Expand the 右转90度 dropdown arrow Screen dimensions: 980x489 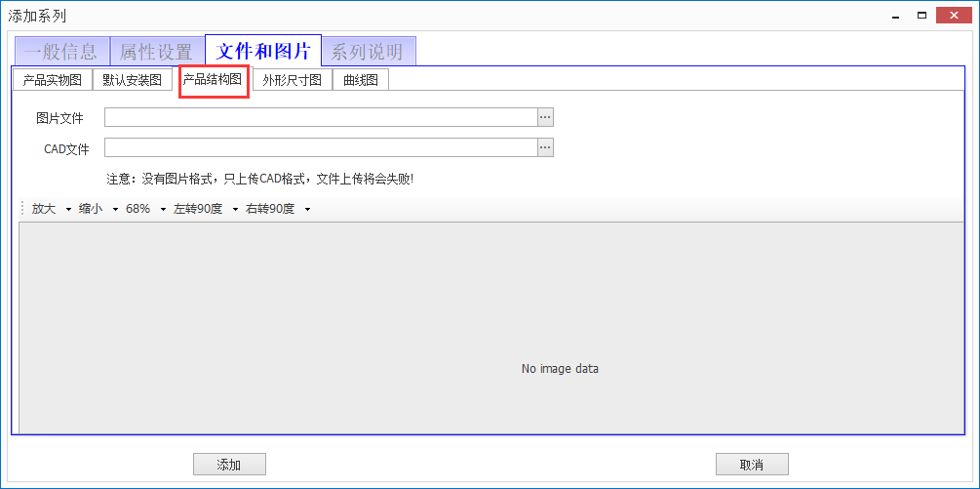tap(307, 210)
